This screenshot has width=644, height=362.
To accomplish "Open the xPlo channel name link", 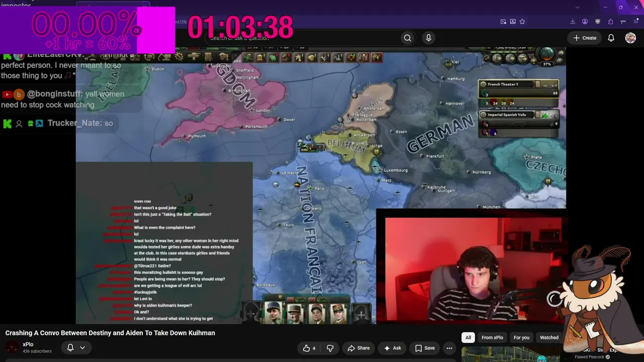I will 28,344.
